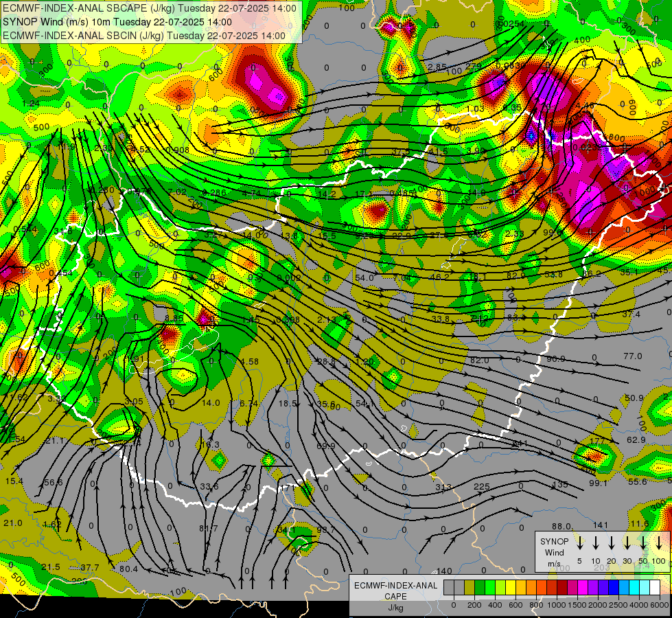This screenshot has width=672, height=618.
Task: Pick the dark red CAPE legend swatch
Action: click(x=562, y=588)
